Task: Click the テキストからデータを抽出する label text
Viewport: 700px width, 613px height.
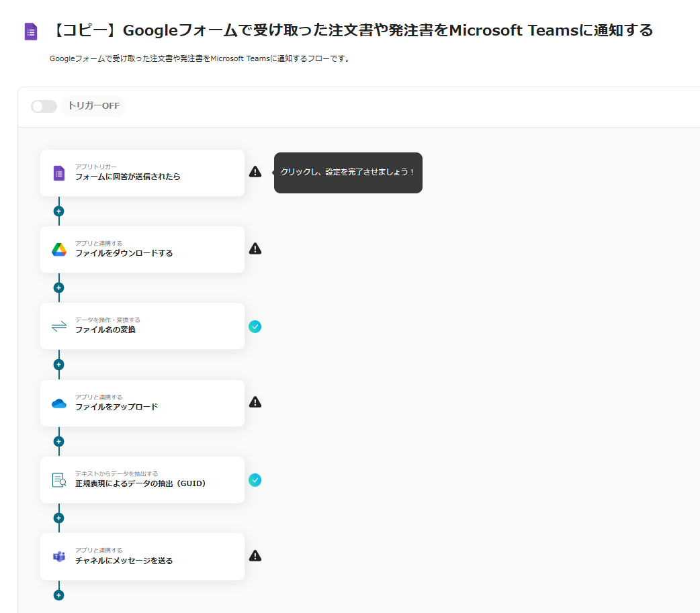Action: coord(116,473)
